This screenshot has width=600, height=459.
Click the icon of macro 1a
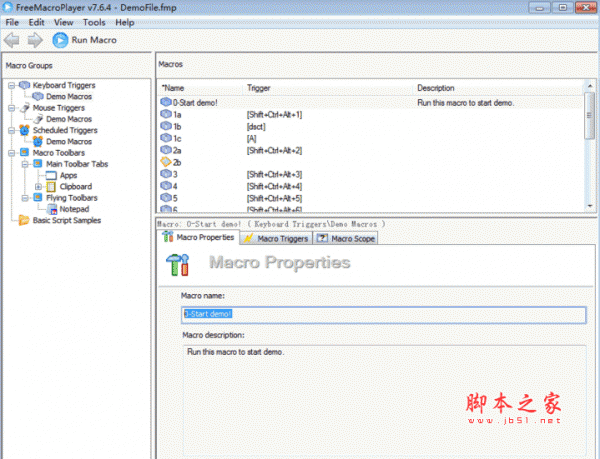coord(166,114)
